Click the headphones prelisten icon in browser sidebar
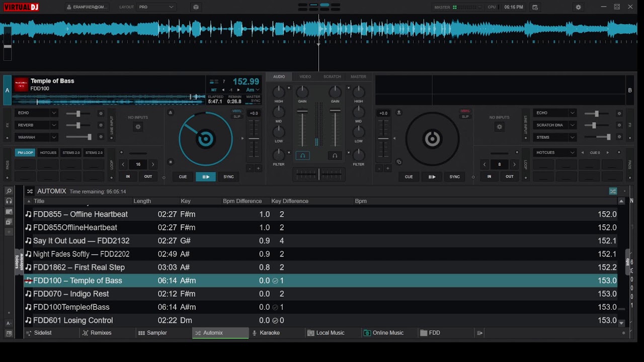 click(x=9, y=201)
